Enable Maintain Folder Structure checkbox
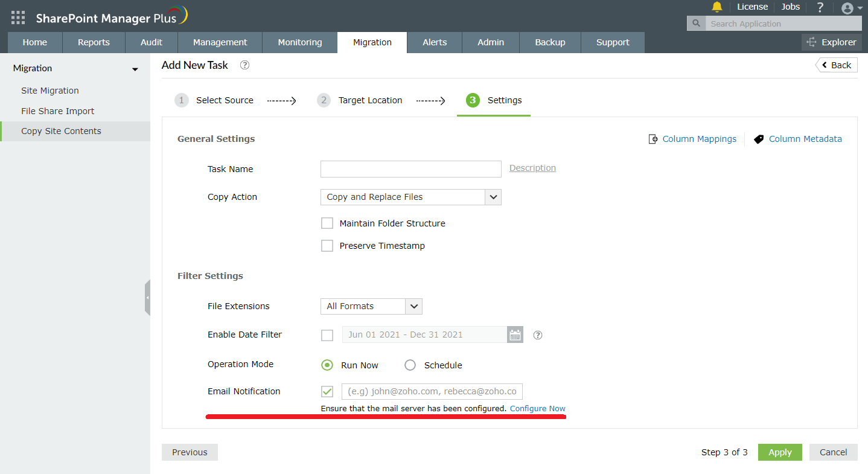This screenshot has height=474, width=868. coord(327,223)
